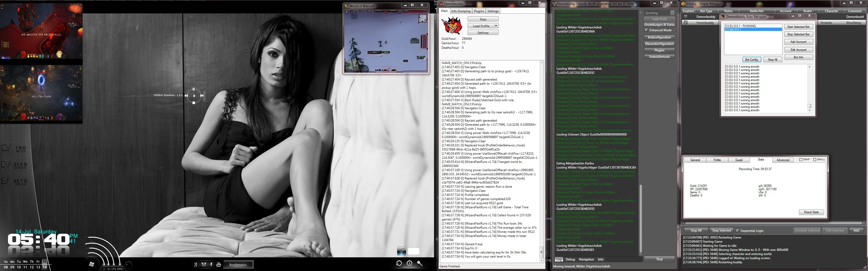
Task: Click the Honorbuddy title bar app icon
Action: [554, 4]
